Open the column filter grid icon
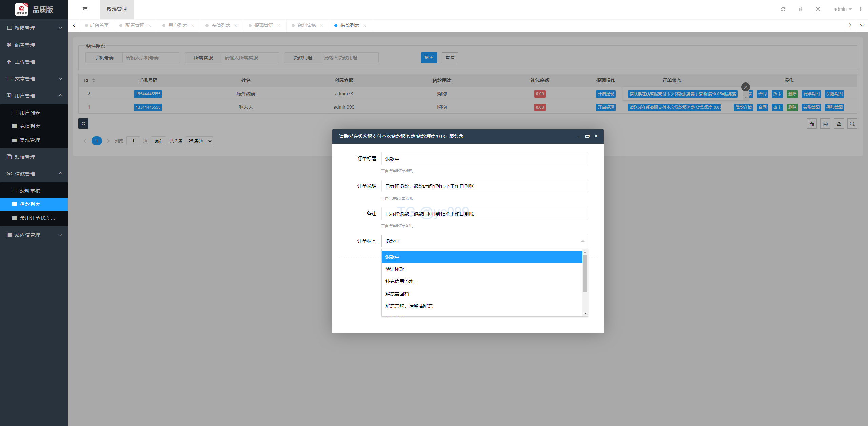Screen dimensions: 868x426 pyautogui.click(x=812, y=124)
